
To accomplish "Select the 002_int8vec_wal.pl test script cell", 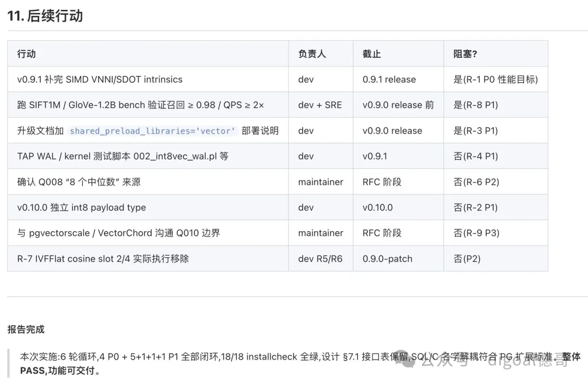I will click(148, 156).
